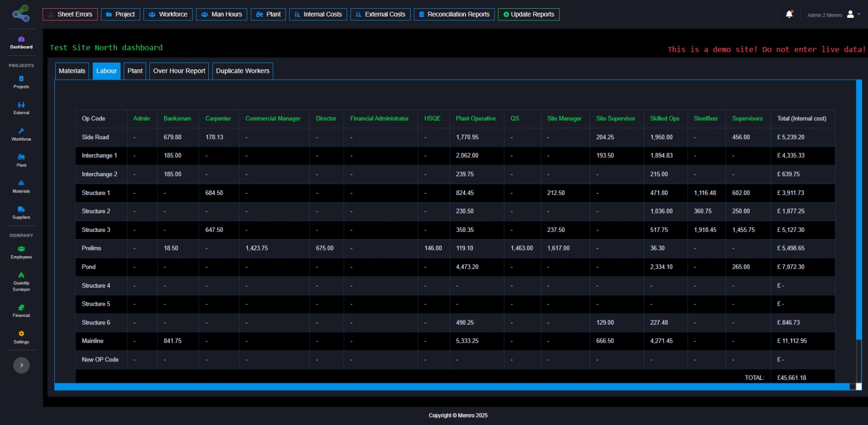Select the Pond row label
868x425 pixels.
pos(88,267)
